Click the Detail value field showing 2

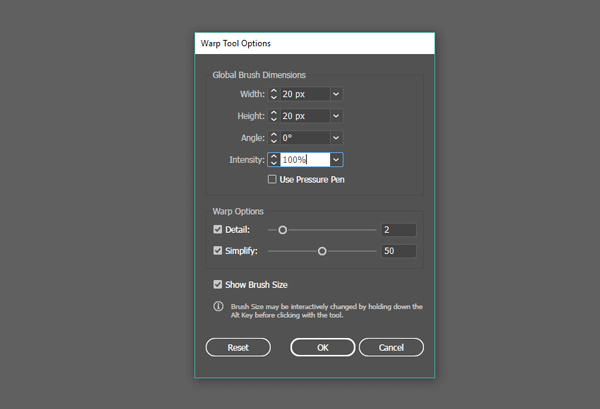pyautogui.click(x=398, y=230)
